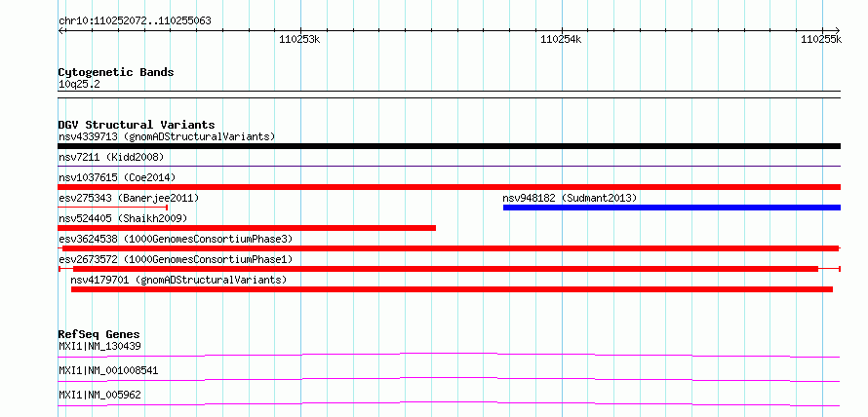Click the 110254k ruler tick label
Image resolution: width=868 pixels, height=417 pixels.
coord(561,39)
